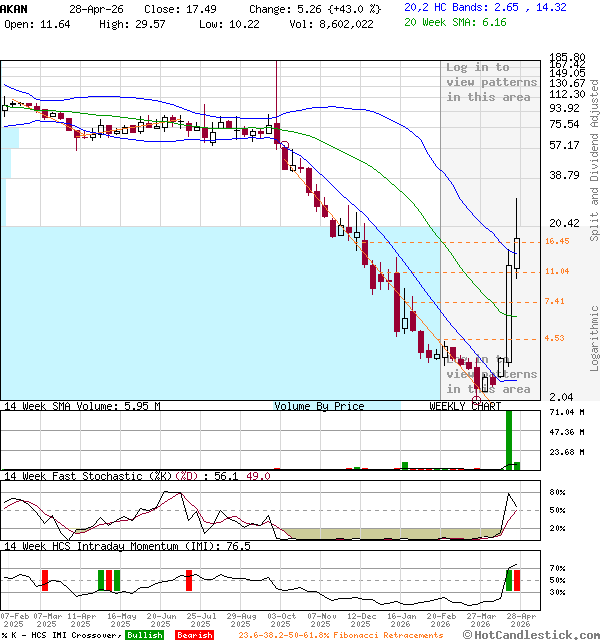Image resolution: width=600 pixels, height=640 pixels.
Task: Click the AKAN ticker symbol
Action: 14,7
